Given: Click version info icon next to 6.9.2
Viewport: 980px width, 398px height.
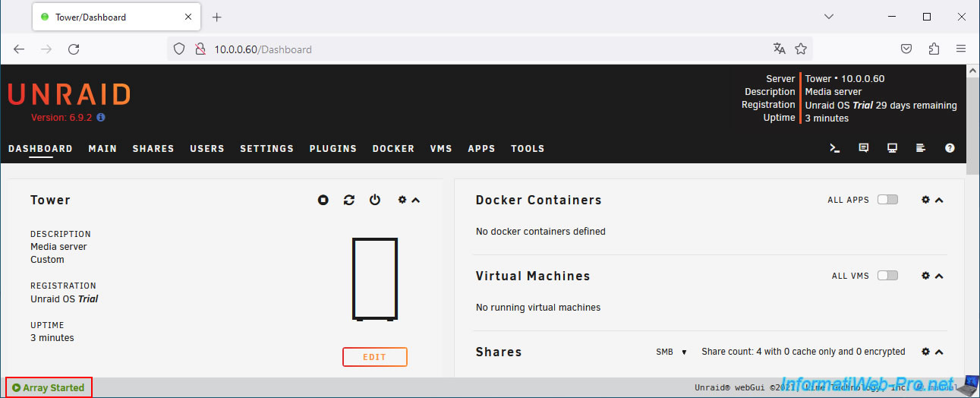Looking at the screenshot, I should click(x=101, y=118).
